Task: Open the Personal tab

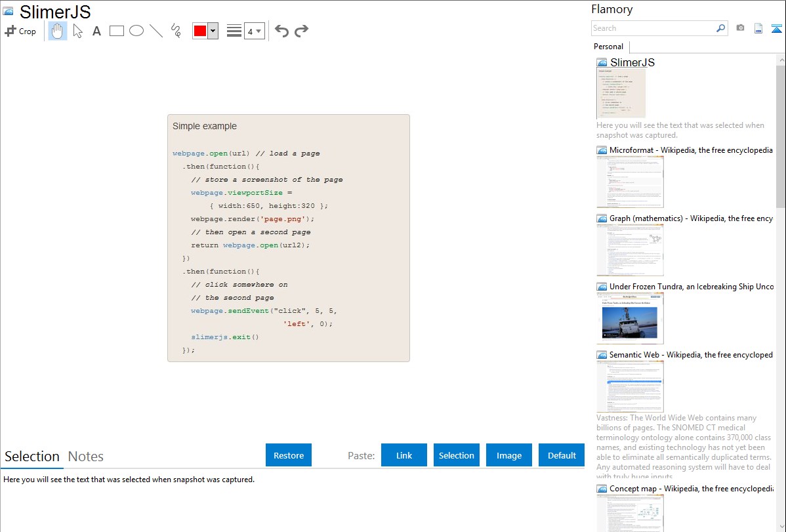Action: pyautogui.click(x=608, y=47)
